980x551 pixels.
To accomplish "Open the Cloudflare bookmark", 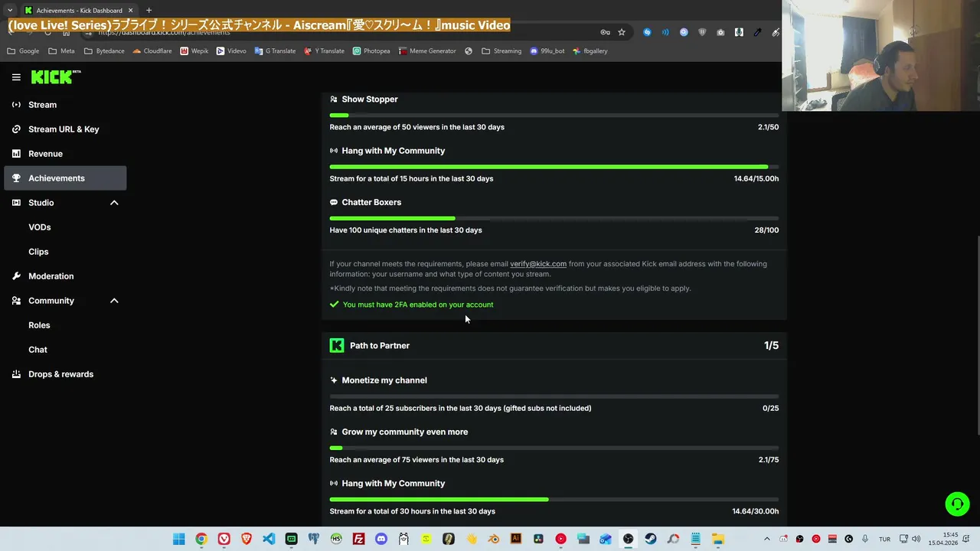I will click(152, 51).
